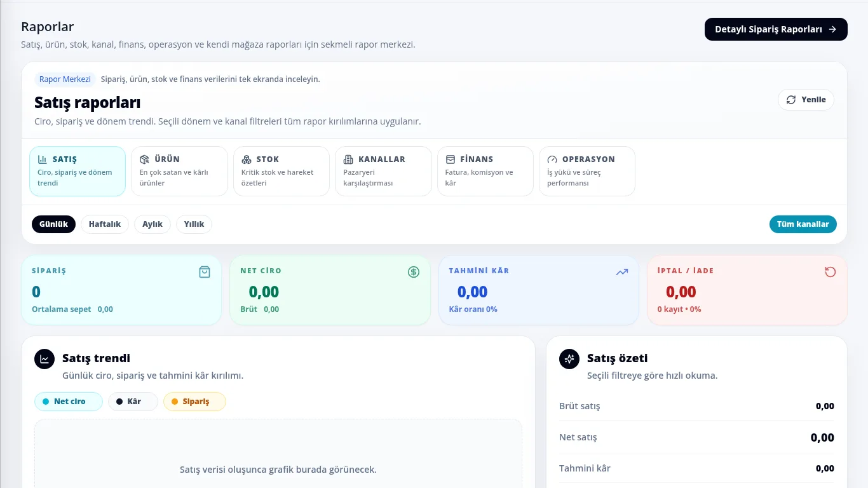Click the Tüm kanallar filter button
Image resolution: width=868 pixels, height=488 pixels.
coord(803,224)
